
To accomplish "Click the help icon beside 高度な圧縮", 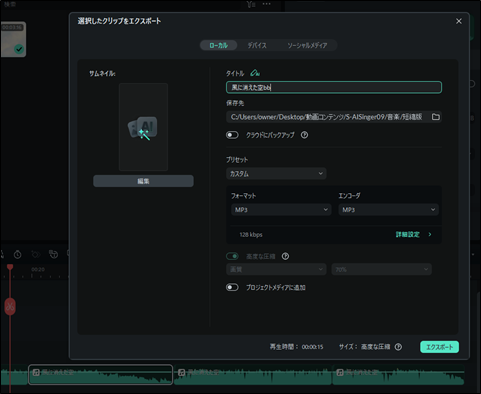I will click(x=285, y=256).
